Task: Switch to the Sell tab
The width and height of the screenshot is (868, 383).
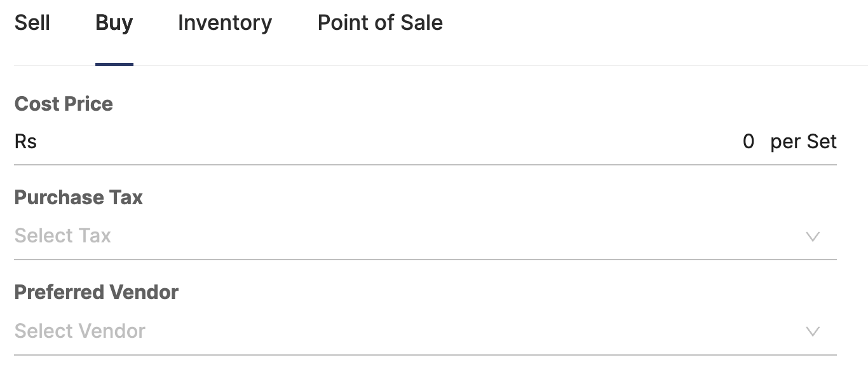Action: click(33, 23)
